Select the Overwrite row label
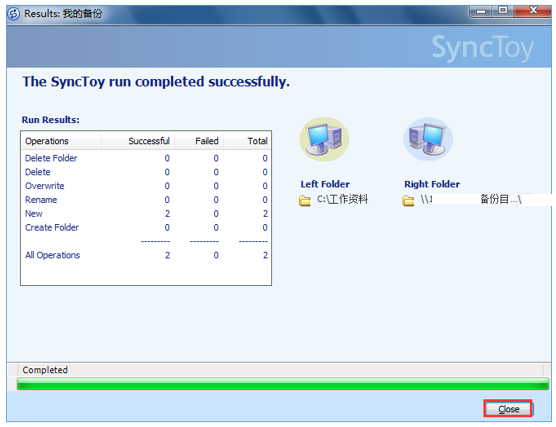The height and width of the screenshot is (427, 556). click(x=45, y=186)
